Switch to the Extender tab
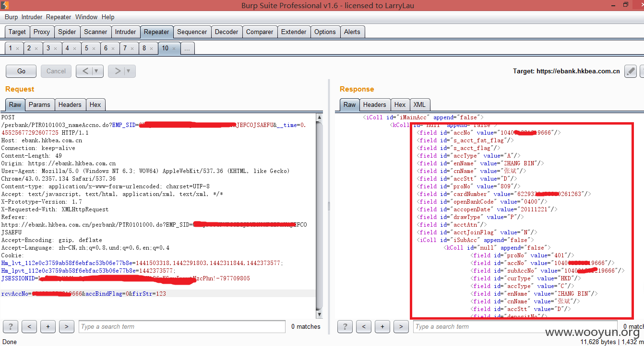This screenshot has width=644, height=346. click(x=294, y=32)
